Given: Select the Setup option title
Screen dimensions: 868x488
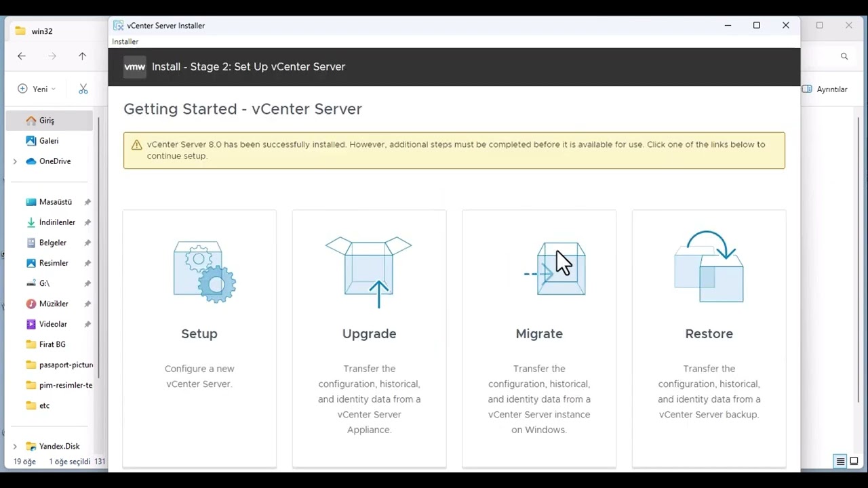Looking at the screenshot, I should (199, 333).
